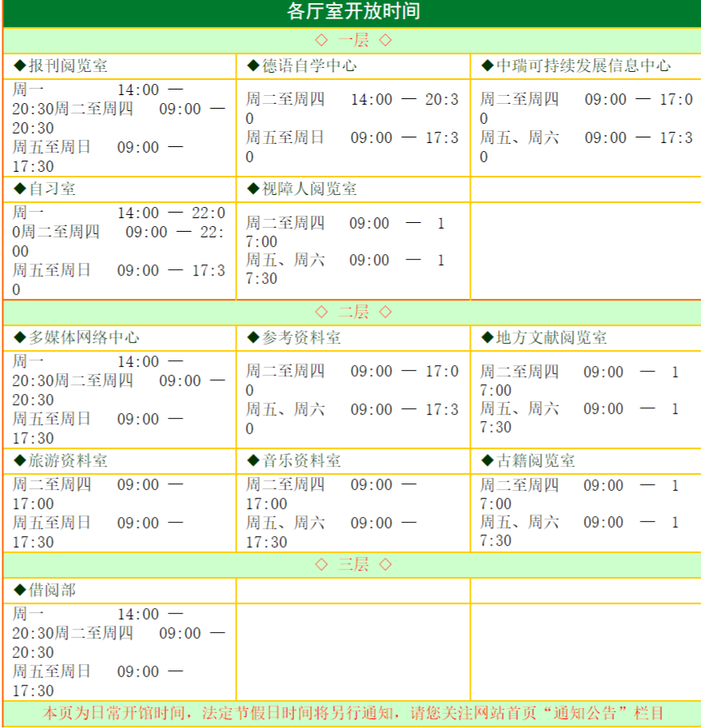The height and width of the screenshot is (728, 701).
Task: Click the 音乐资料室 room title
Action: click(301, 461)
